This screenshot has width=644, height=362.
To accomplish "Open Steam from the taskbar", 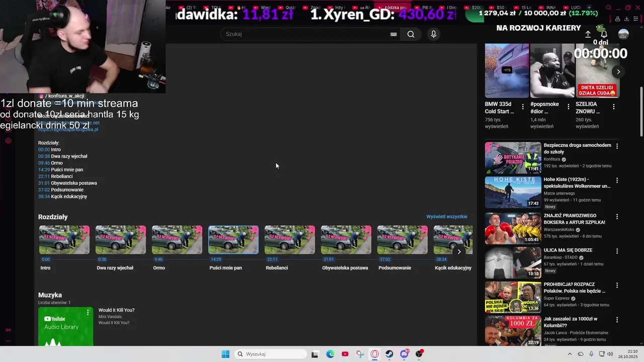I will tap(389, 354).
